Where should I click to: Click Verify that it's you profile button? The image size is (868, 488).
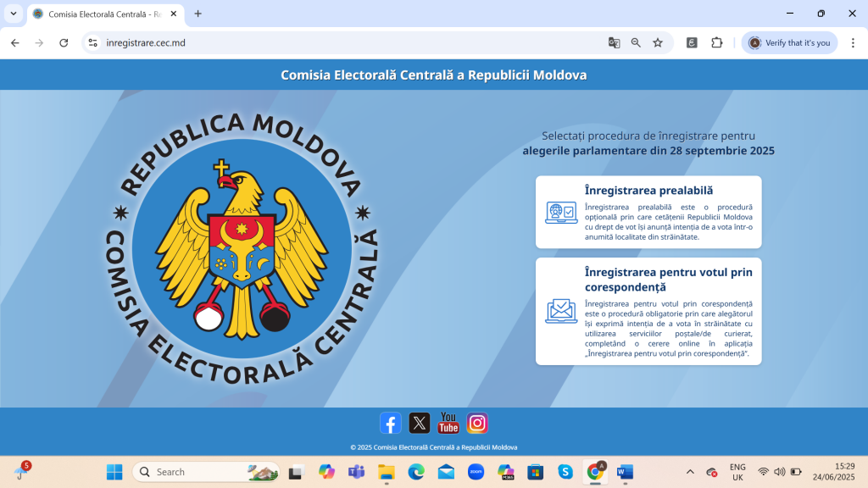[789, 42]
